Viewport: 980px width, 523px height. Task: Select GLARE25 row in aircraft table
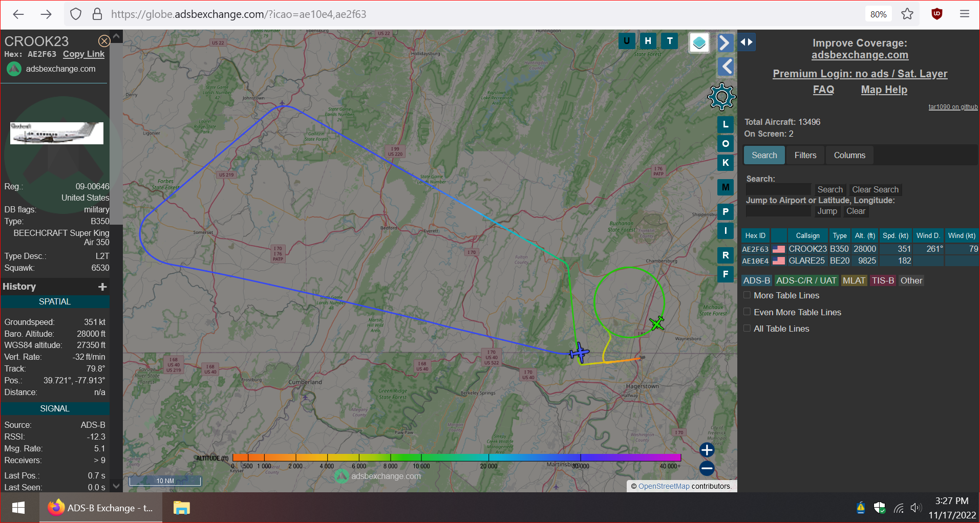click(860, 260)
